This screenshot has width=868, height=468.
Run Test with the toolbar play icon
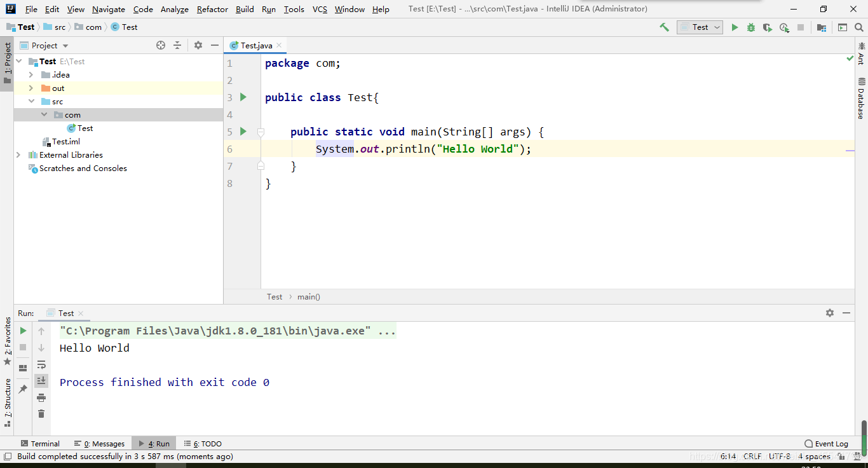coord(735,27)
